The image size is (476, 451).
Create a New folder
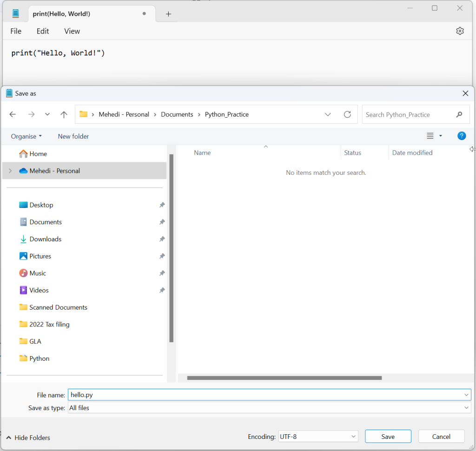pyautogui.click(x=73, y=136)
